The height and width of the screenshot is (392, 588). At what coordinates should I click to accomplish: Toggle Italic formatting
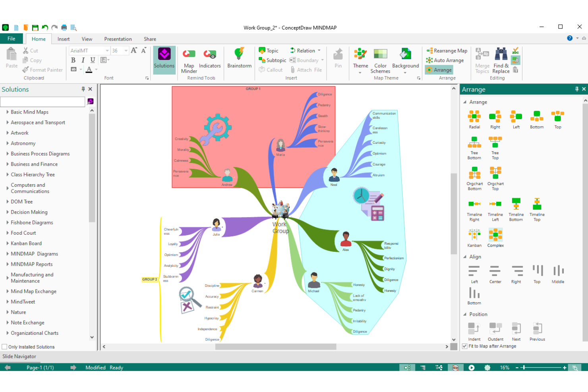click(83, 60)
